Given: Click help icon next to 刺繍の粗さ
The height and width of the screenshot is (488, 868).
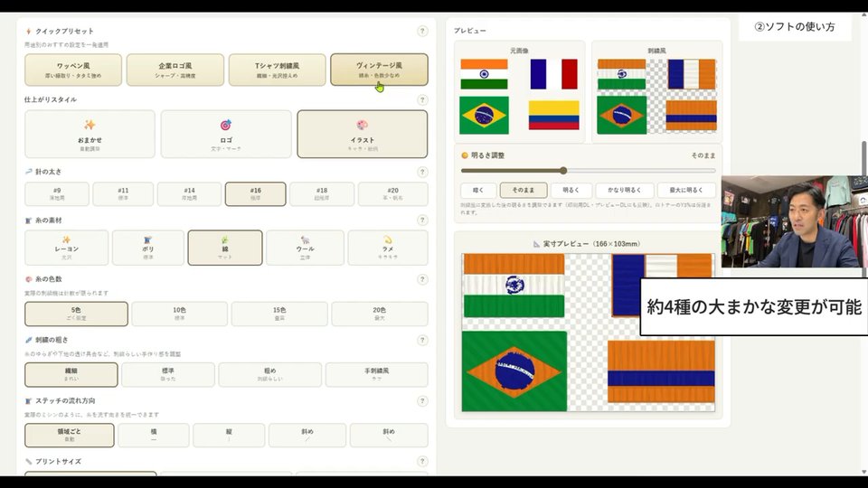Looking at the screenshot, I should click(x=422, y=341).
